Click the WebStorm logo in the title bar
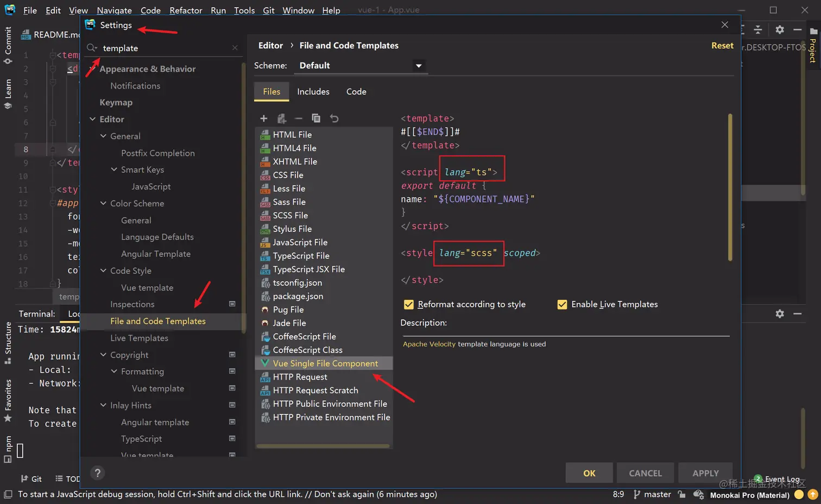 point(10,10)
